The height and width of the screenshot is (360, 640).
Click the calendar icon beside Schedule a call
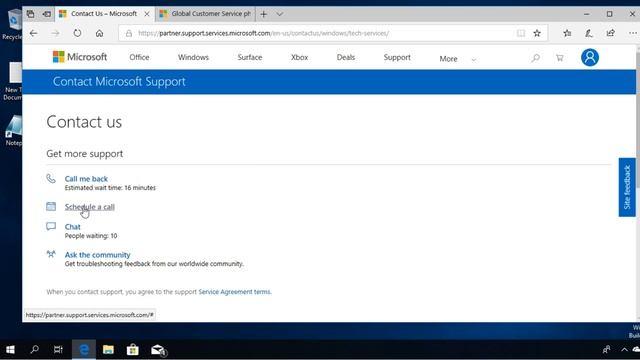51,206
